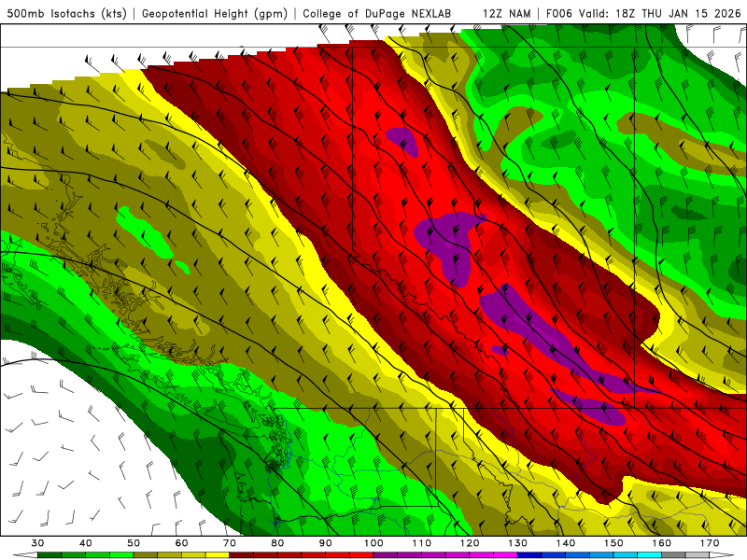Click the 60 value on the color scale
This screenshot has width=747, height=560.
pos(181,543)
